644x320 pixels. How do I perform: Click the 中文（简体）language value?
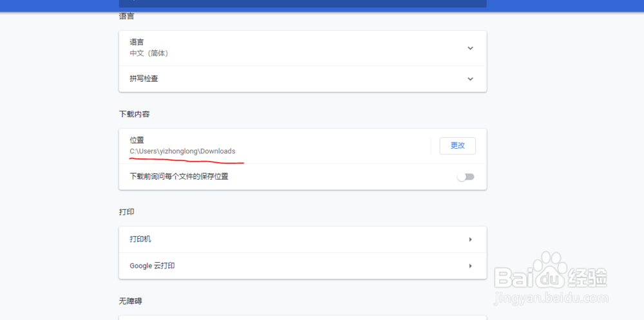pyautogui.click(x=149, y=53)
